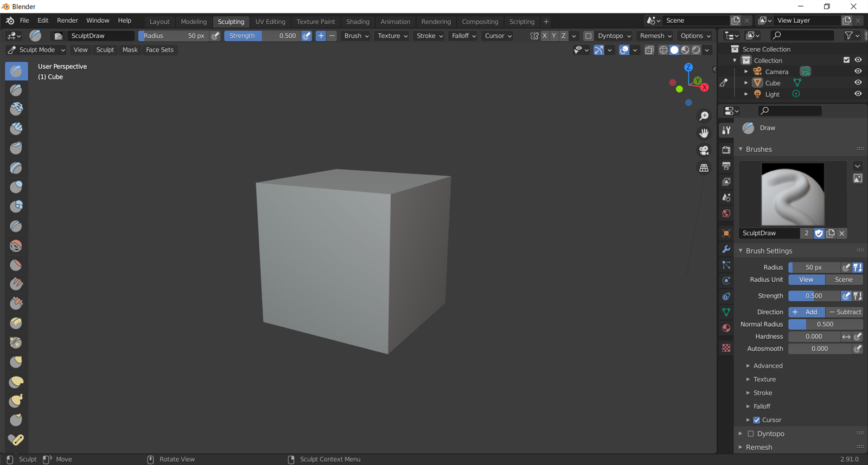This screenshot has height=465, width=868.
Task: Open the Texture properties checker tab
Action: (726, 348)
